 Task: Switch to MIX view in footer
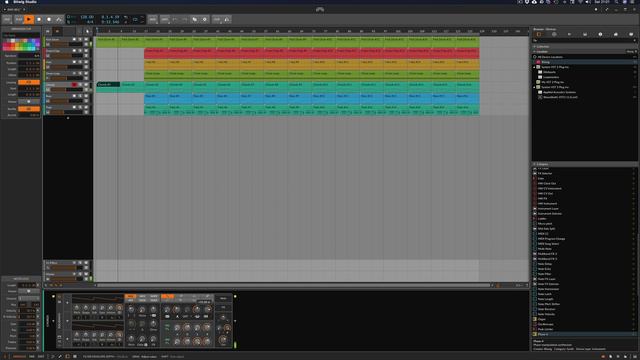click(x=32, y=357)
